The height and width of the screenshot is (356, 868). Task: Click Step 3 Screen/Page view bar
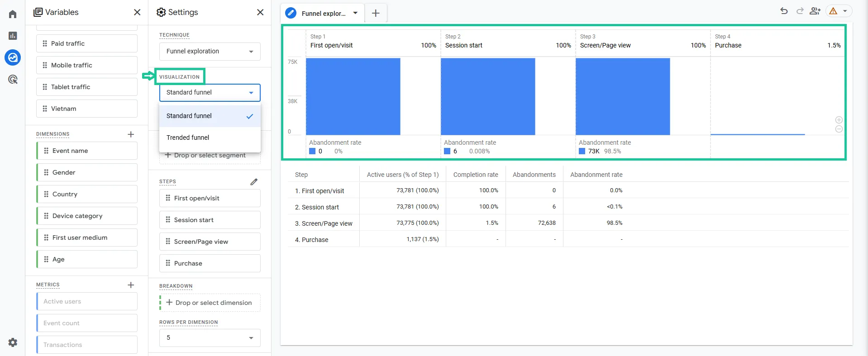tap(623, 96)
